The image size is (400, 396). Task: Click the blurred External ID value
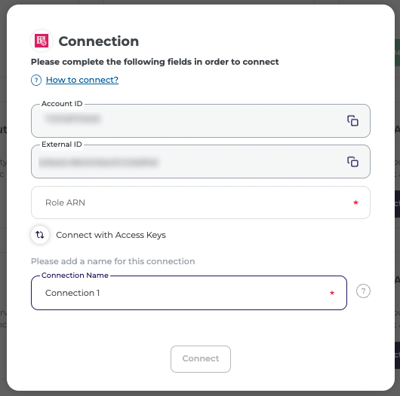[x=98, y=162]
